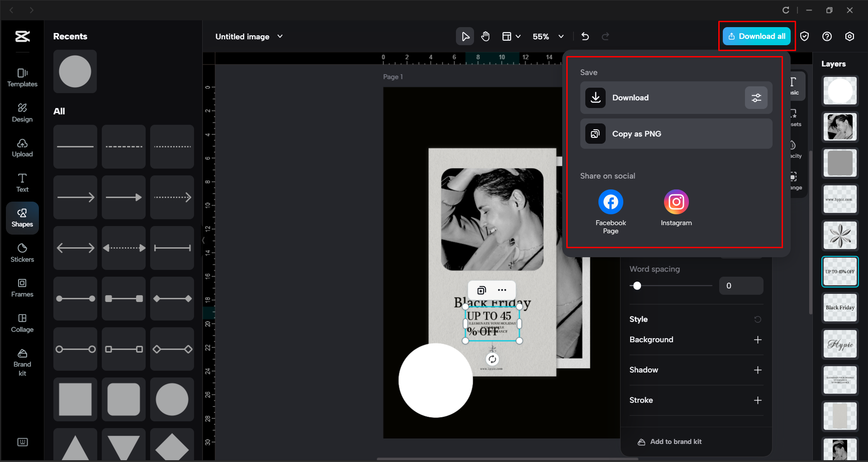Open download format settings icon
Viewport: 868px width, 462px height.
pos(756,98)
